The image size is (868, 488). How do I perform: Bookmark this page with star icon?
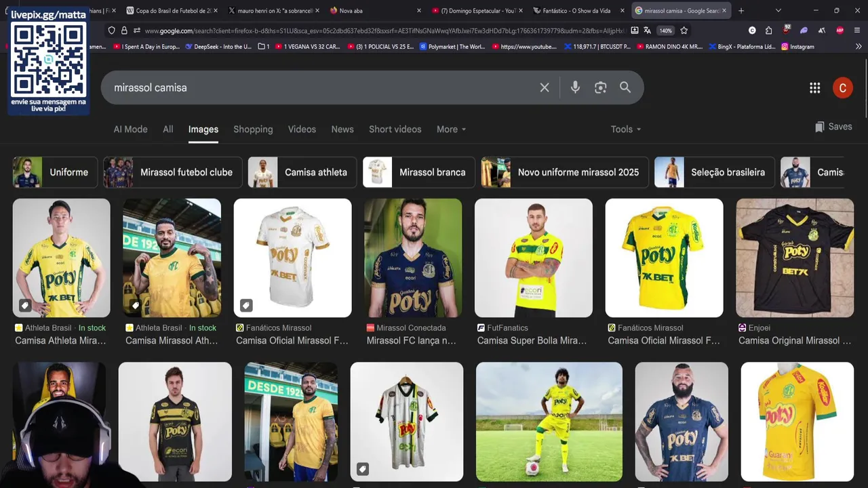684,30
